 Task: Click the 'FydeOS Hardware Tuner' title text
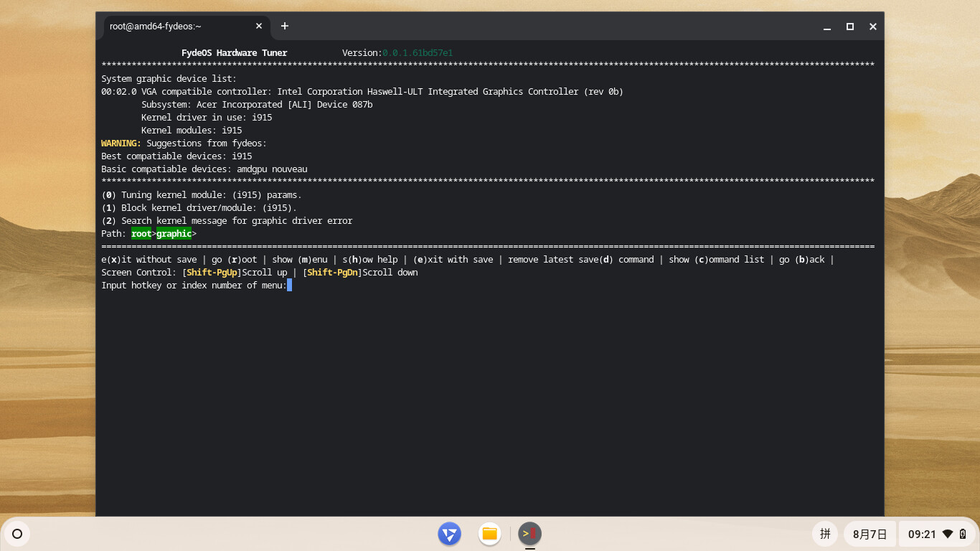235,53
